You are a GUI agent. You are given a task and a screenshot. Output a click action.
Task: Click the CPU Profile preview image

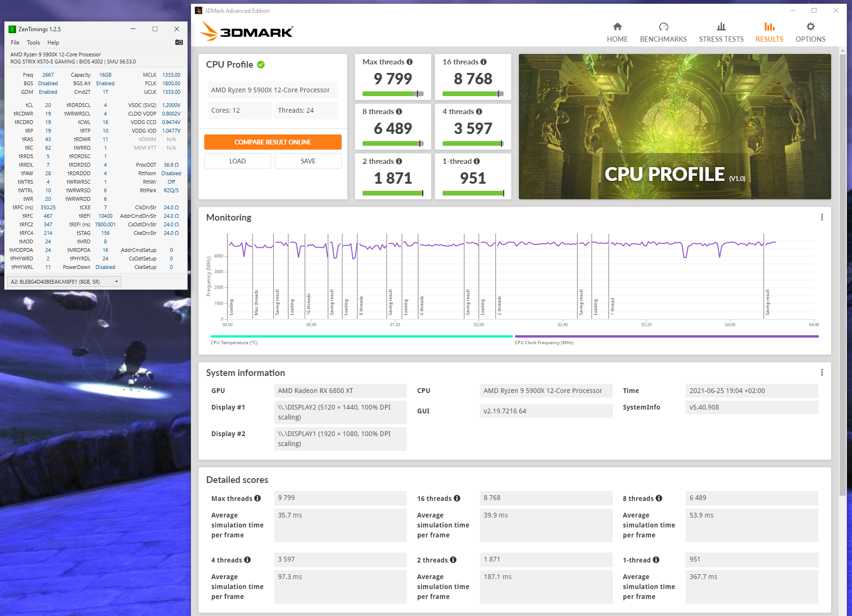[x=675, y=126]
